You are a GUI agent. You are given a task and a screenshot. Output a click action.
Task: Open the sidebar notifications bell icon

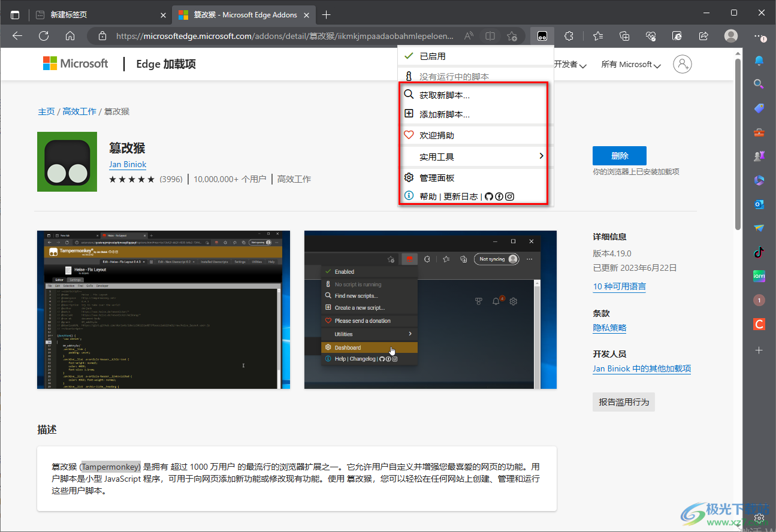tap(759, 61)
